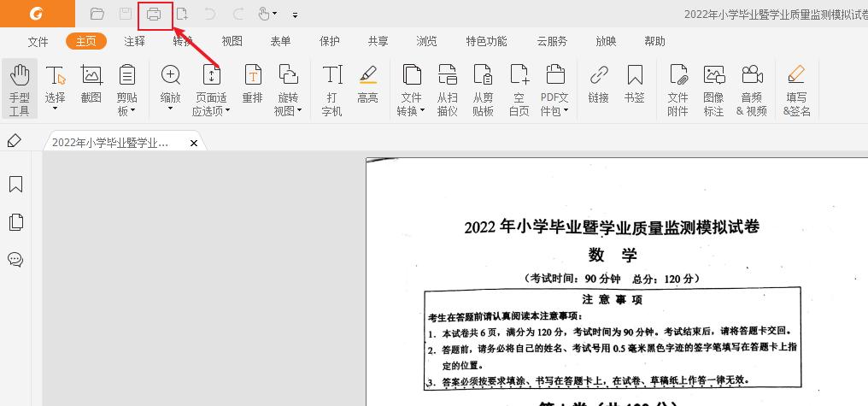
Task: Close the 2022年小学毕业暨学业 document tab
Action: [x=194, y=143]
